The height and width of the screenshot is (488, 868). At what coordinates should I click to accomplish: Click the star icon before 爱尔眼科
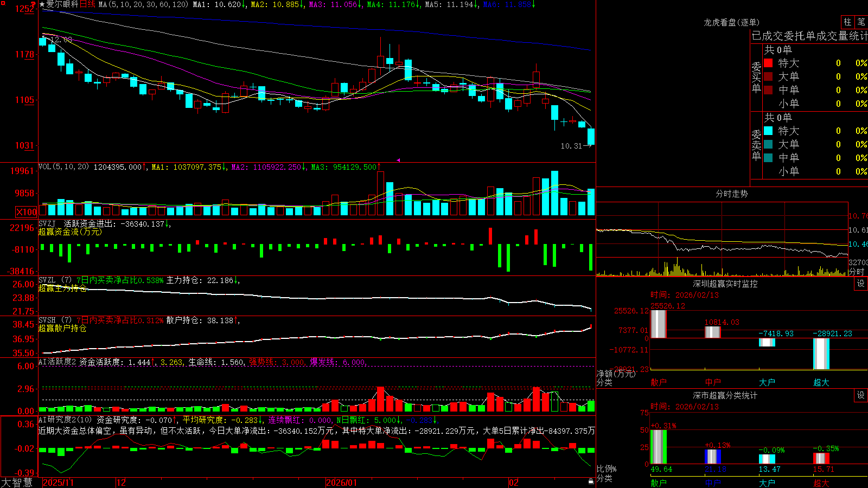(42, 4)
